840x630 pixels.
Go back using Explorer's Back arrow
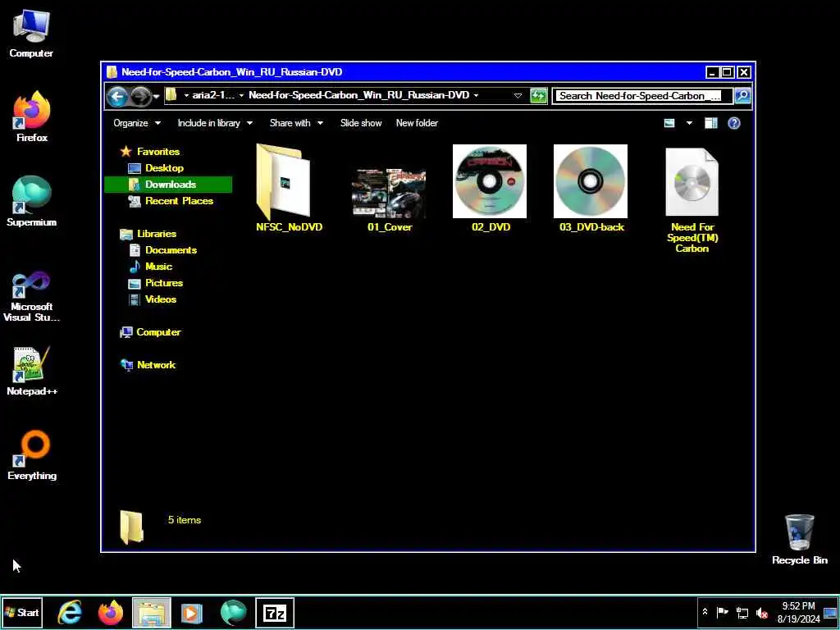[116, 97]
